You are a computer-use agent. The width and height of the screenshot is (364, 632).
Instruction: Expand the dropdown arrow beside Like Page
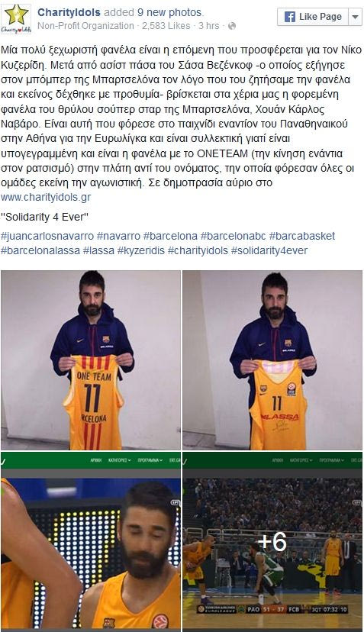pos(355,17)
